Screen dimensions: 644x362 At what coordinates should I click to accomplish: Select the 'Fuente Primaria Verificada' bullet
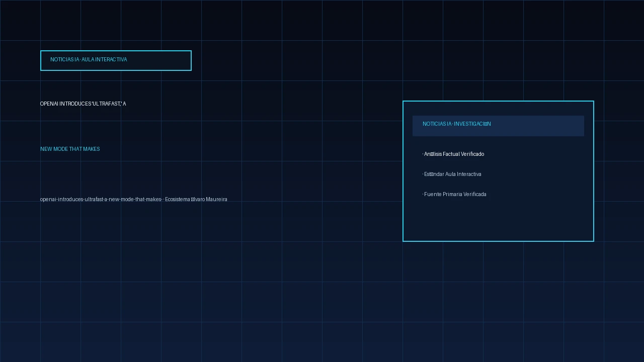454,194
